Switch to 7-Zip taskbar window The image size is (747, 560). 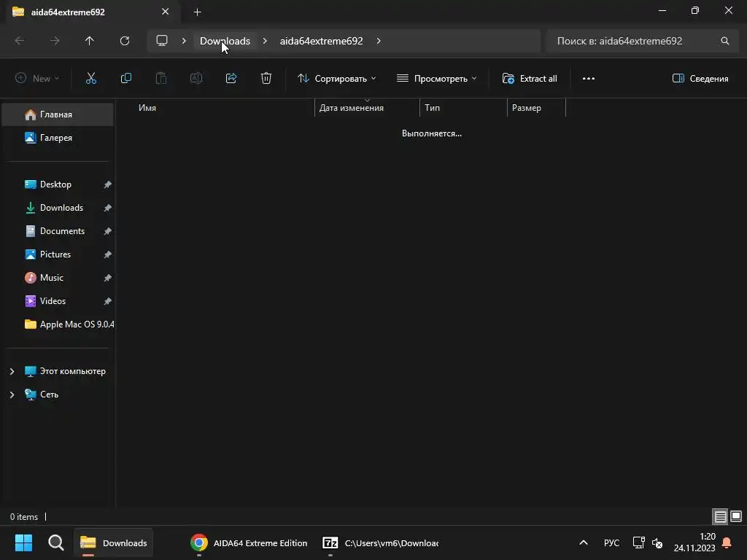point(380,542)
